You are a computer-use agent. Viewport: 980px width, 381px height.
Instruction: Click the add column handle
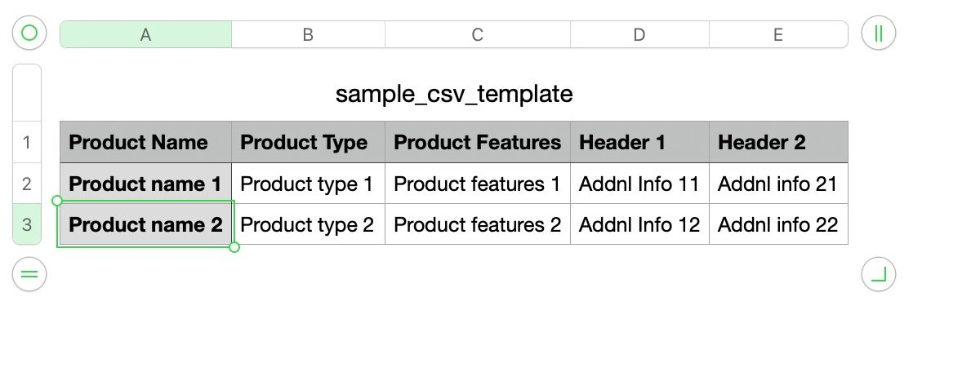(x=878, y=33)
